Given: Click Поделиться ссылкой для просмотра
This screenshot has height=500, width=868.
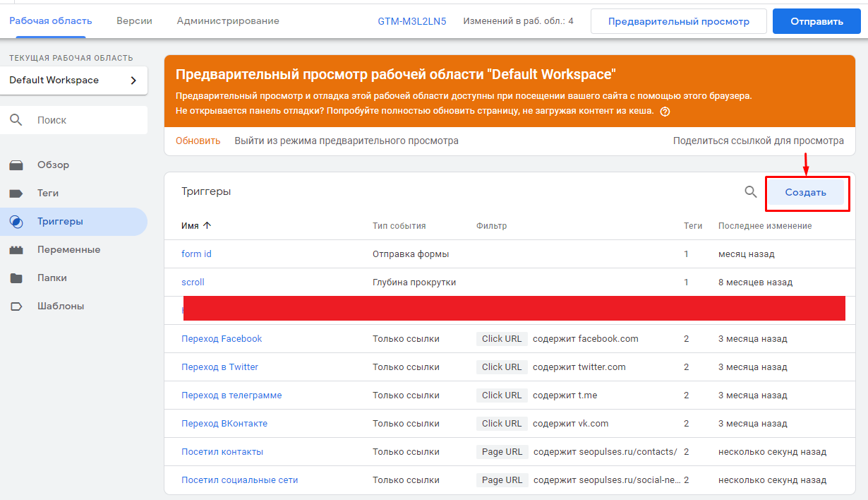Looking at the screenshot, I should coord(758,141).
